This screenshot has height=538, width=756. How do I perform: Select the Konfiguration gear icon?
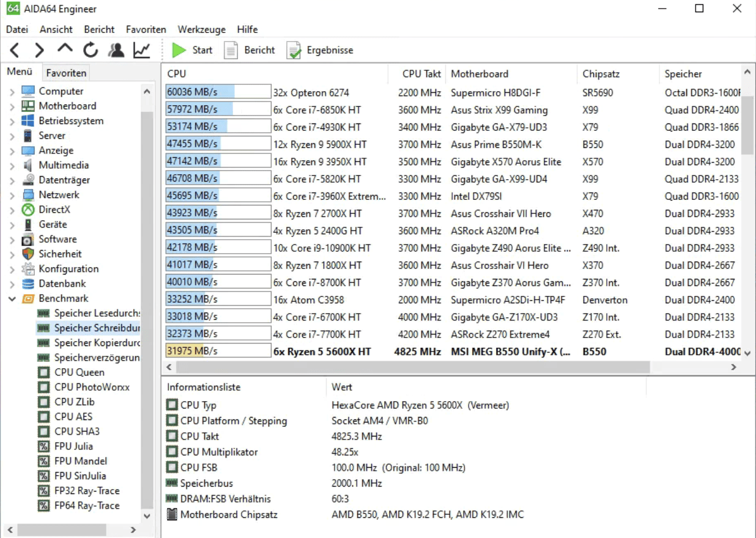point(28,269)
